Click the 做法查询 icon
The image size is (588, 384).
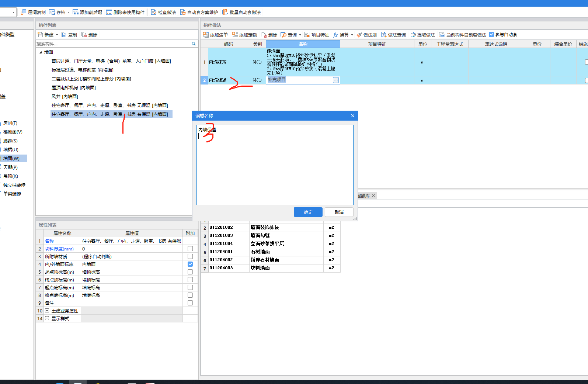384,35
